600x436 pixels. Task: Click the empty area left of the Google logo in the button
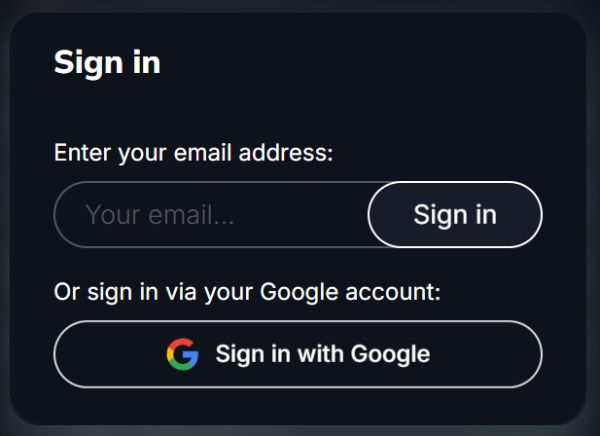click(110, 354)
